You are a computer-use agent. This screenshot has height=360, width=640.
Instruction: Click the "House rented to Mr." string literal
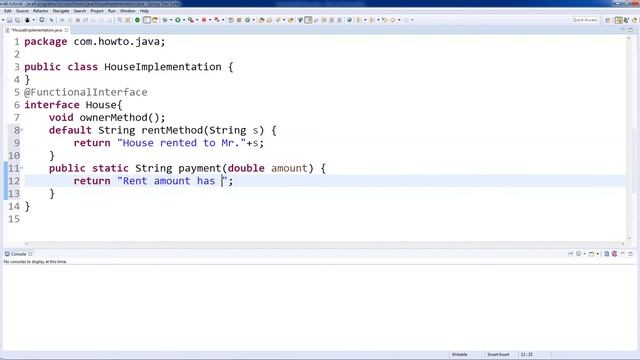coord(181,143)
